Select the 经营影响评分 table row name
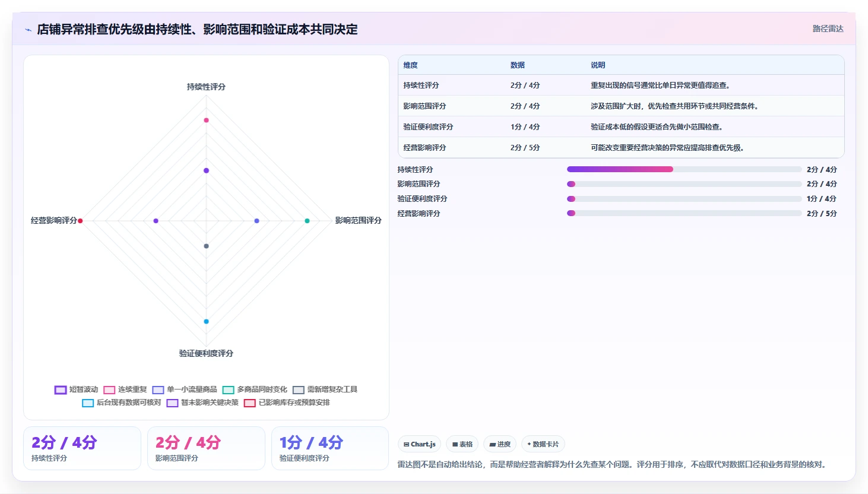The height and width of the screenshot is (494, 868). [x=425, y=148]
